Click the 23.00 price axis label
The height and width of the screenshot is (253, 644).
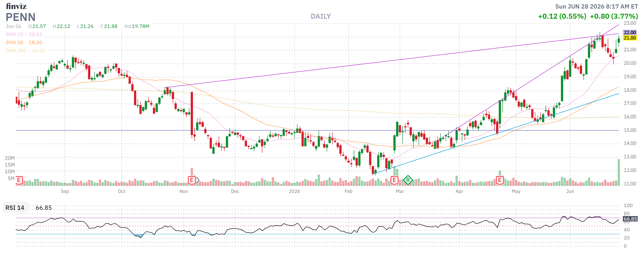point(630,23)
